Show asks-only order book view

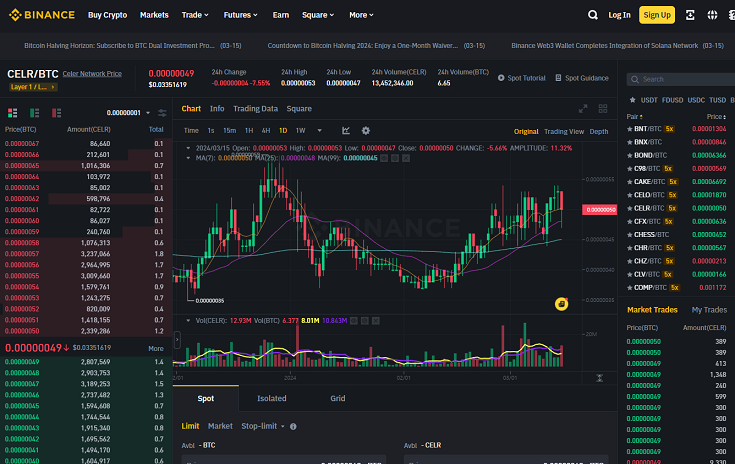coord(57,113)
